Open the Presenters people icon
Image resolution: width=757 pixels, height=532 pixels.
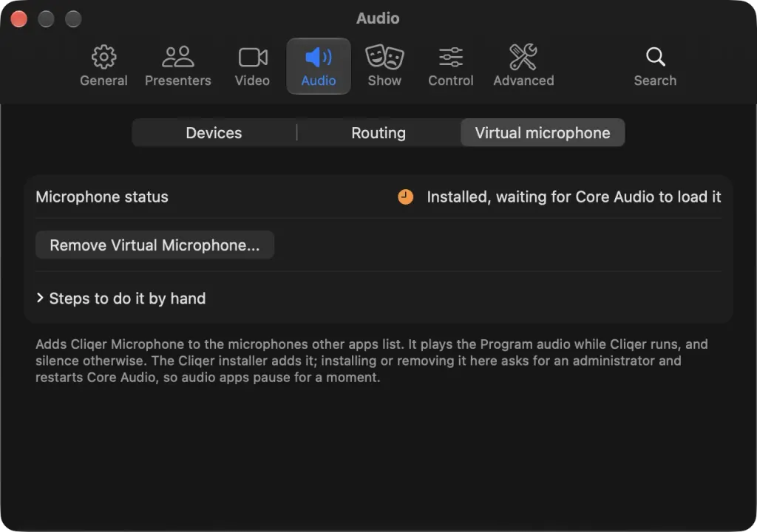click(177, 57)
